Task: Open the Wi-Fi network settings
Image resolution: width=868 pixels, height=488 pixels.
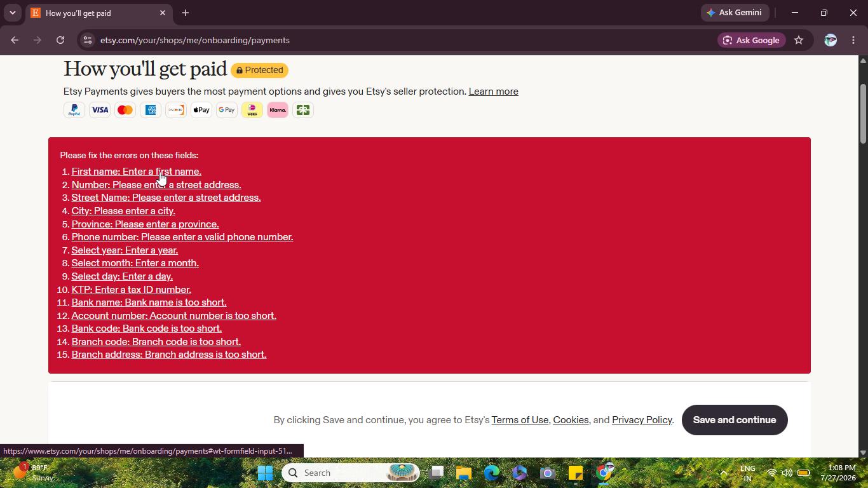Action: 771,473
